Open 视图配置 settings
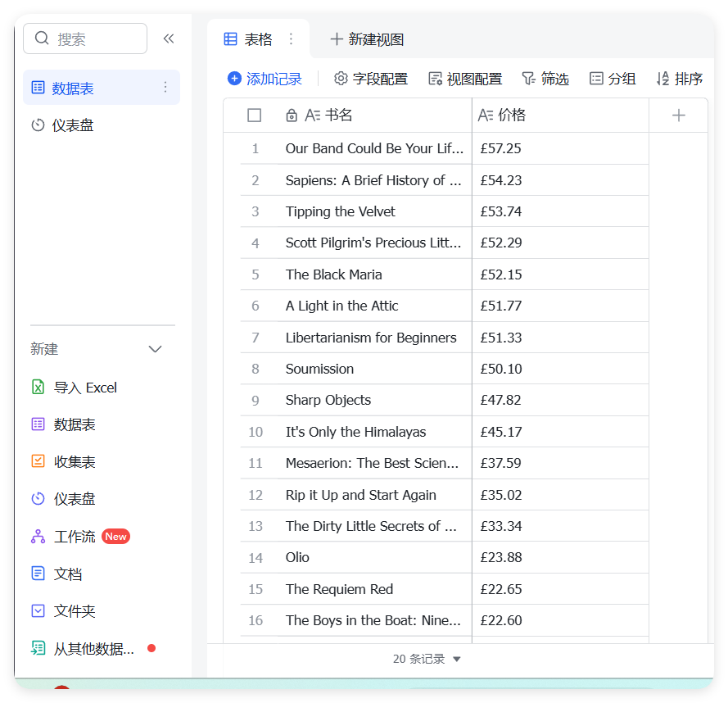728x703 pixels. [x=465, y=79]
